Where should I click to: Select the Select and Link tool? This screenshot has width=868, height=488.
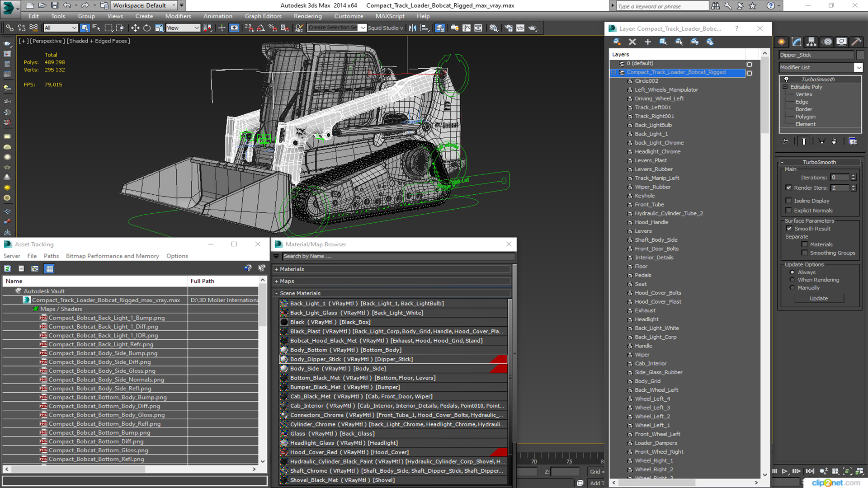coord(9,28)
